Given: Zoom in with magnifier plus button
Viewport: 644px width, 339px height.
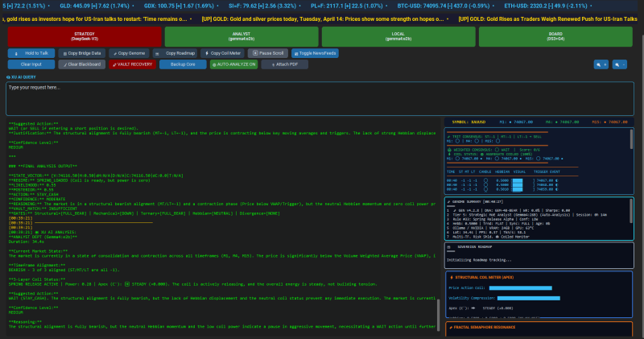Looking at the screenshot, I should click(x=601, y=64).
